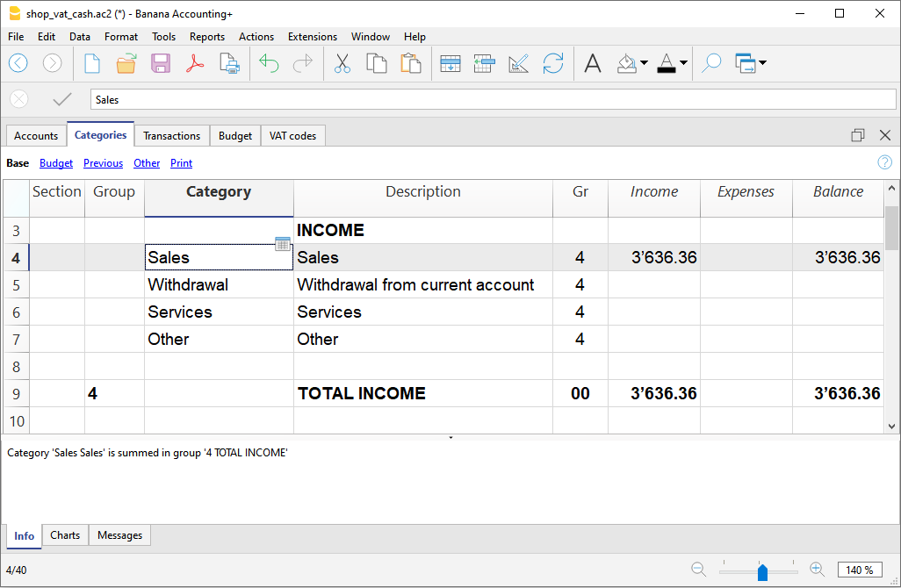The height and width of the screenshot is (588, 901).
Task: Switch to the VAT codes tab
Action: point(292,135)
